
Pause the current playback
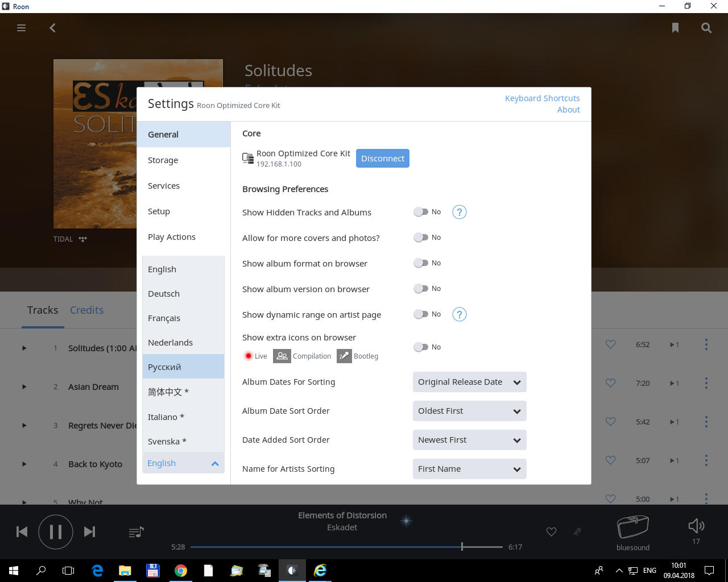click(x=56, y=532)
